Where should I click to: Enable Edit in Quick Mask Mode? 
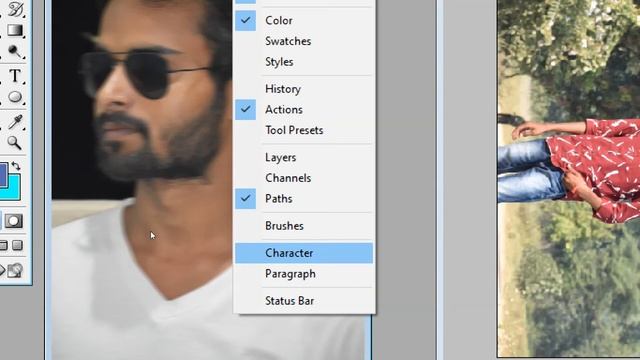14,221
